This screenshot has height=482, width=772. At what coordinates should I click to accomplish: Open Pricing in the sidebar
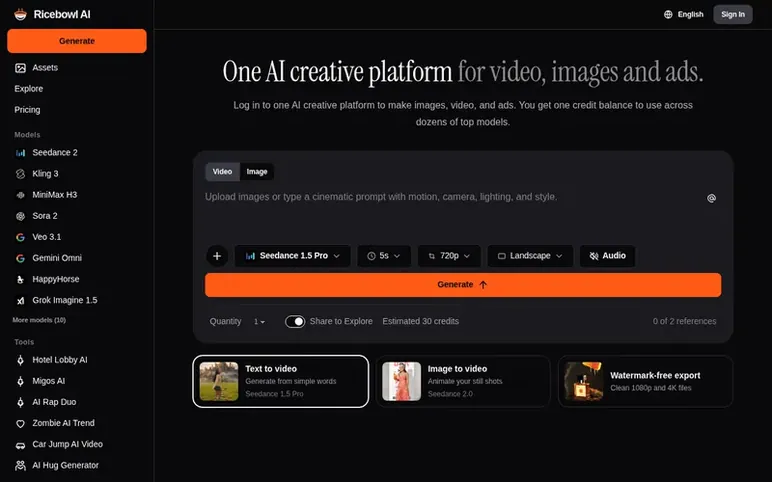[x=27, y=110]
